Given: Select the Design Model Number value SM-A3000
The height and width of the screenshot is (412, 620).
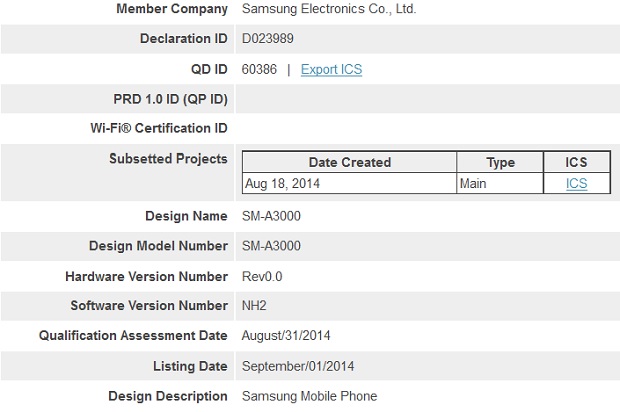Looking at the screenshot, I should tap(271, 246).
